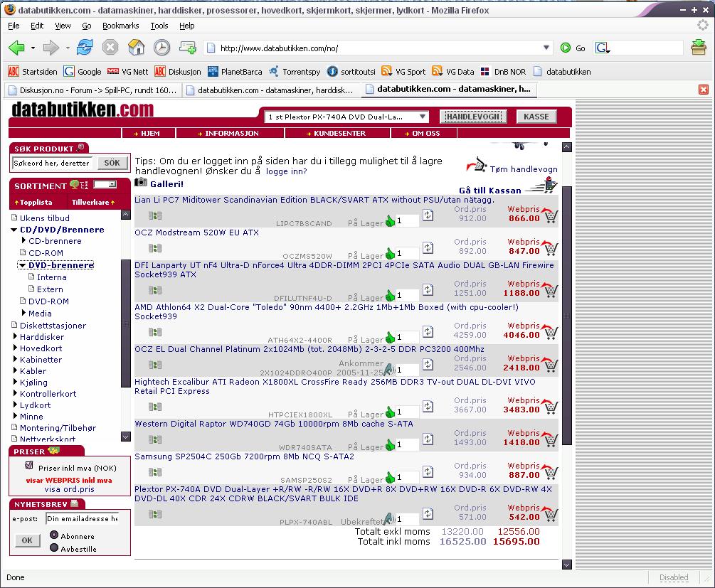Expand the Harddisker category

pos(15,336)
